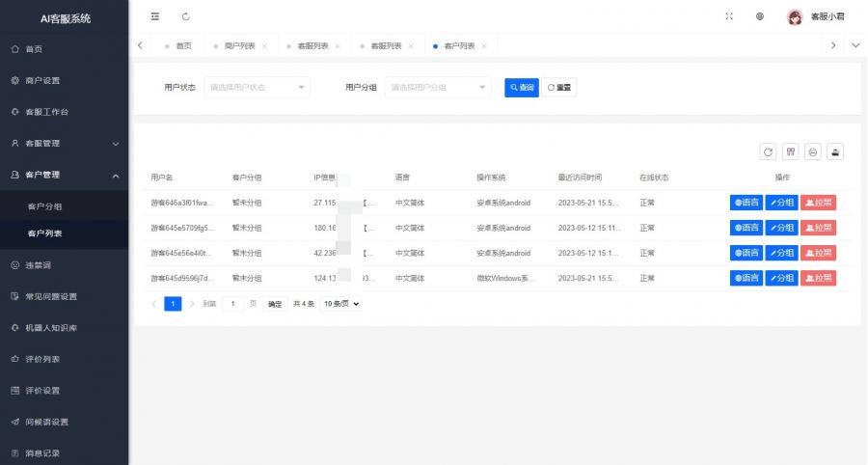Open 客户分组 submenu item
This screenshot has height=465, width=868.
click(x=65, y=206)
